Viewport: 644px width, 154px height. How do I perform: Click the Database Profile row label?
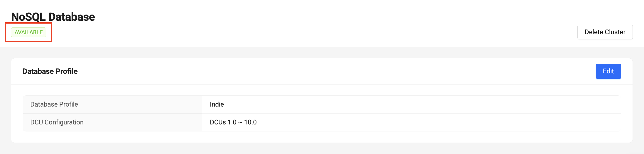click(x=54, y=104)
